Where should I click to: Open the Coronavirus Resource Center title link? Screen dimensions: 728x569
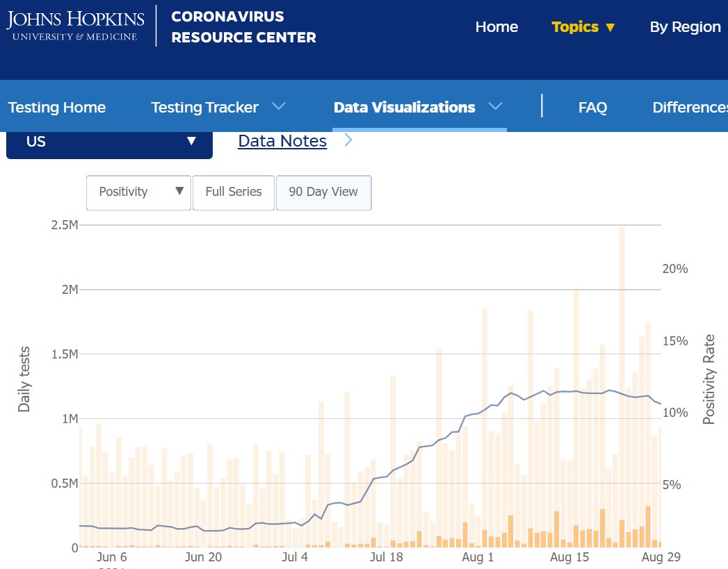[x=243, y=27]
